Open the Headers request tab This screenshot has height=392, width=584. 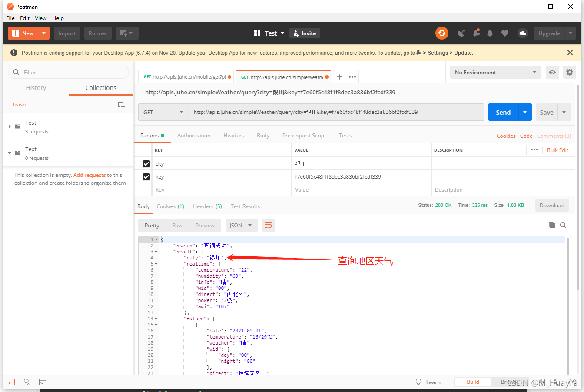(233, 136)
